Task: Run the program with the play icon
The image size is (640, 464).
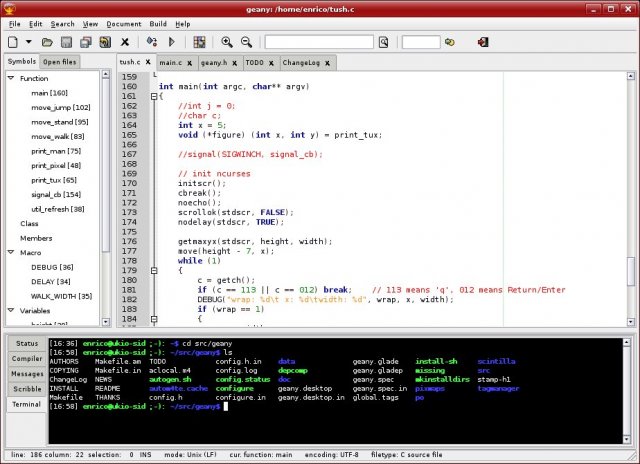Action: (172, 42)
